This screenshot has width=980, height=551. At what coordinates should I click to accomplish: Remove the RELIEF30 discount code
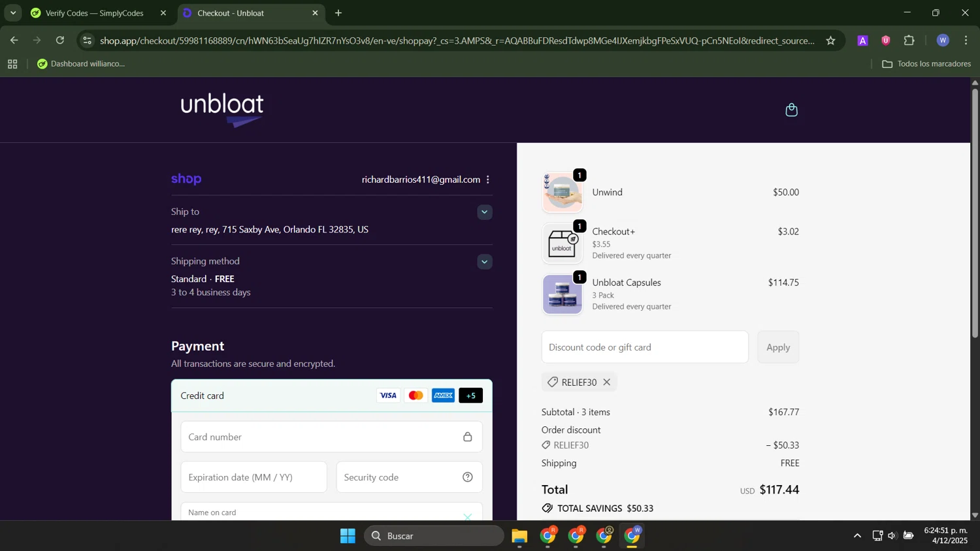[x=607, y=383]
